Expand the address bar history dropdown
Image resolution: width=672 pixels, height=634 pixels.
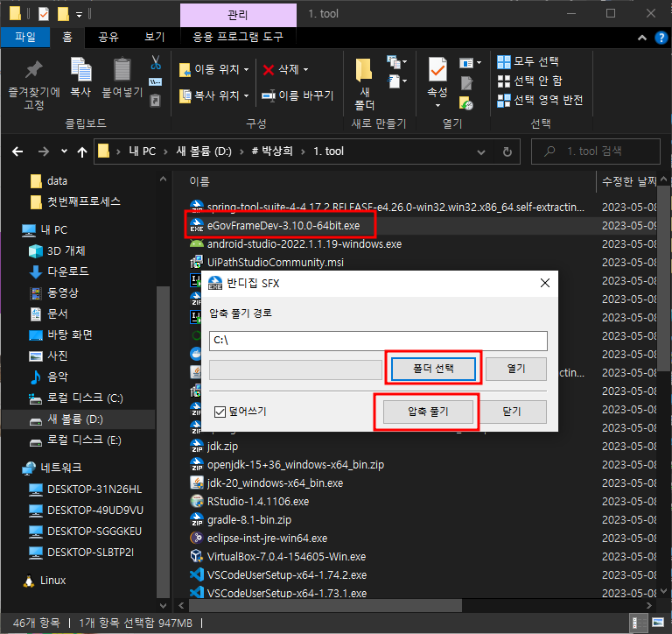coord(481,151)
